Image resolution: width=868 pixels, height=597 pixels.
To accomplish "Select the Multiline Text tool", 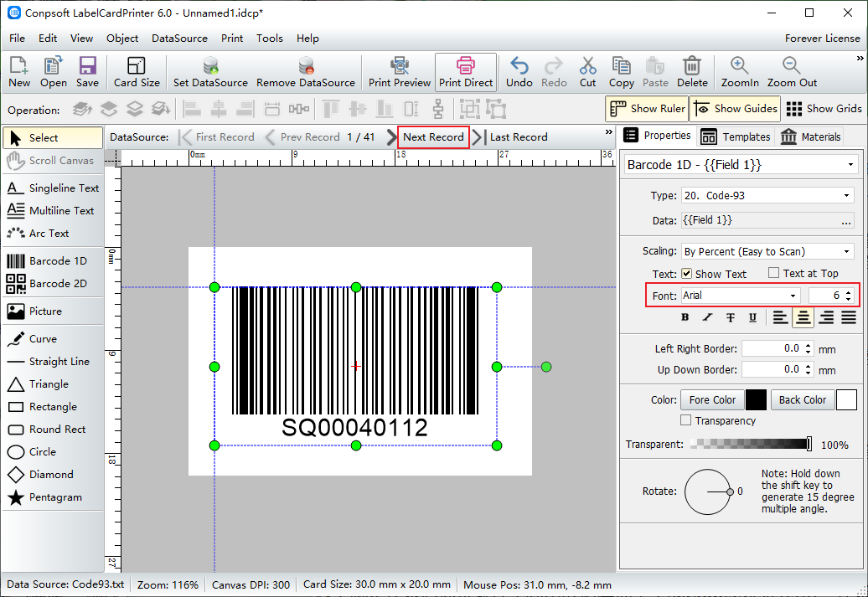I will pyautogui.click(x=53, y=211).
